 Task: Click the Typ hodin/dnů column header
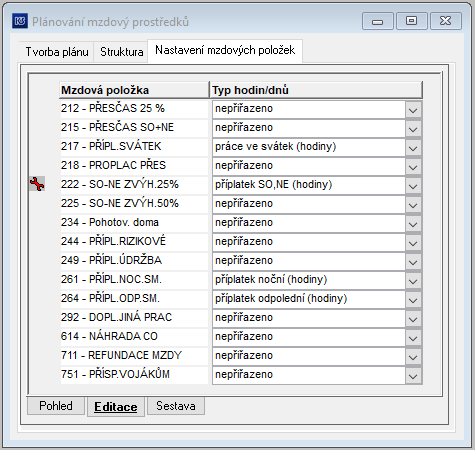(x=316, y=90)
